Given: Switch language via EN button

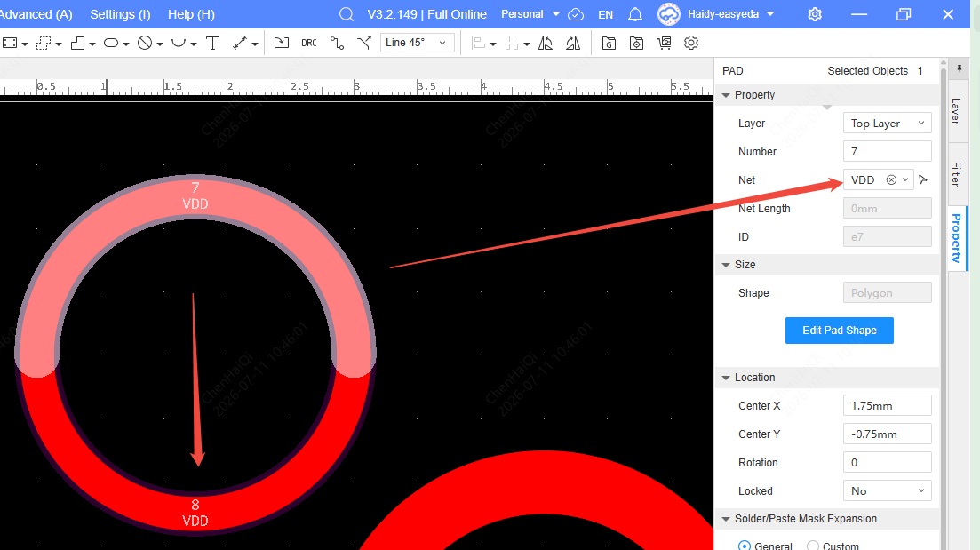Looking at the screenshot, I should [x=605, y=14].
